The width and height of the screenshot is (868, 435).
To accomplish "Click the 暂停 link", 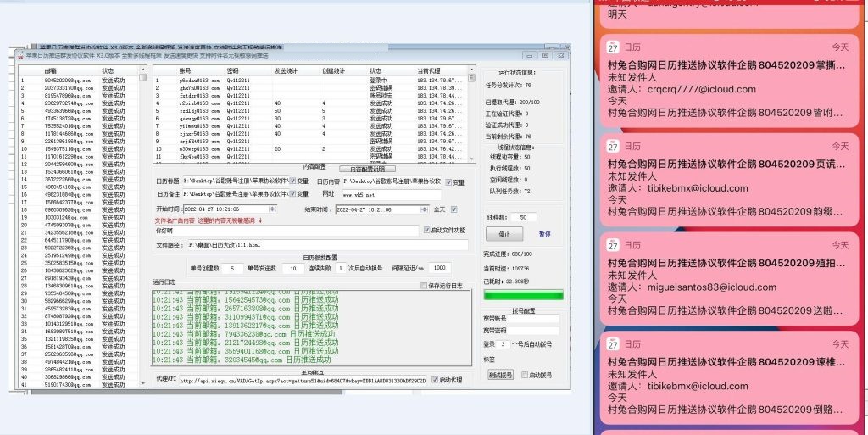I will [544, 234].
